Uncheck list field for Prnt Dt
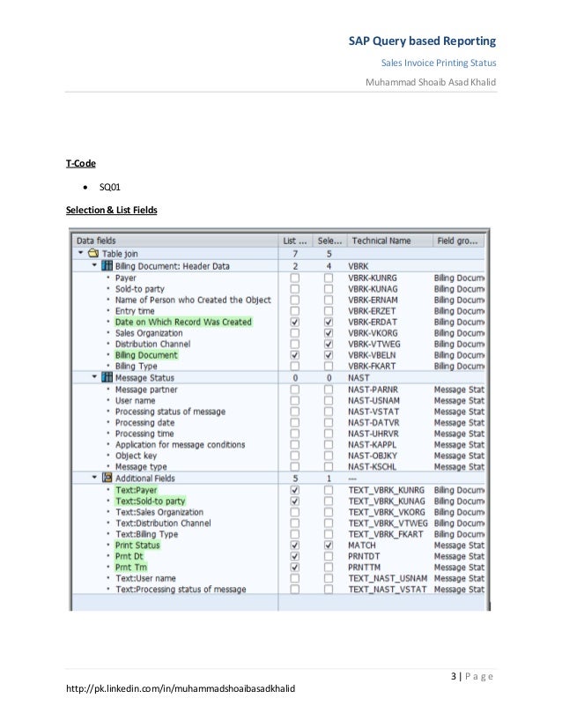Screen dimensions: 562x728 coord(295,556)
